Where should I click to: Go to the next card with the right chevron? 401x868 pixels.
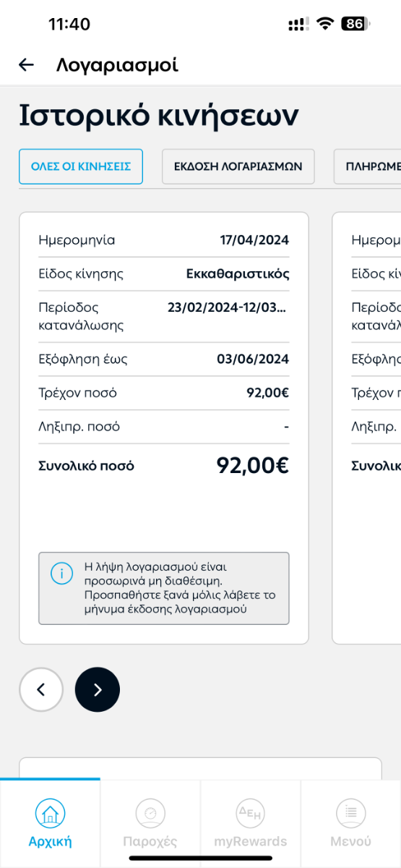coord(98,689)
